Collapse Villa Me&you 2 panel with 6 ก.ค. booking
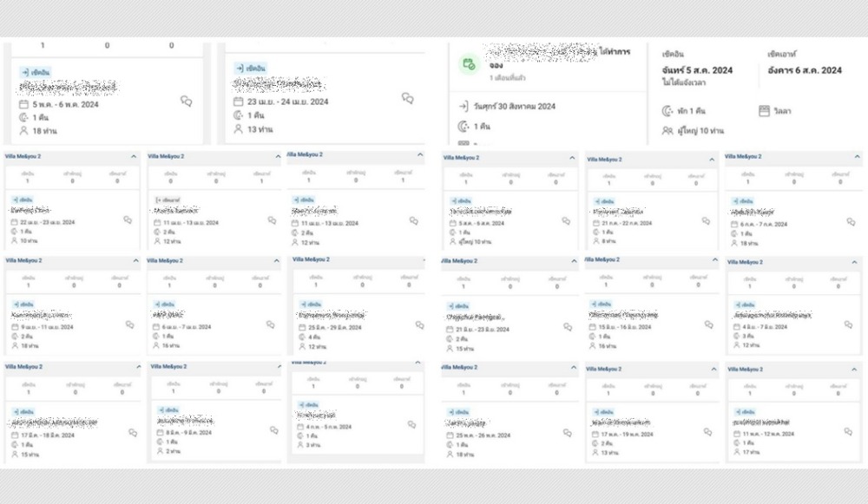This screenshot has height=504, width=868. coord(857,157)
